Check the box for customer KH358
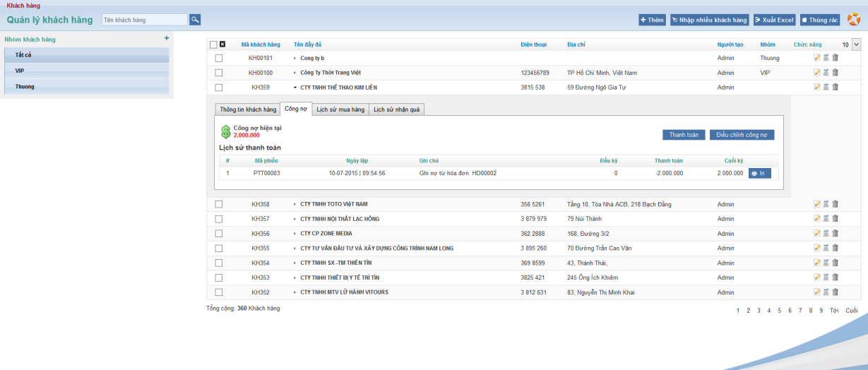Screen dimensions: 868x370 219,204
